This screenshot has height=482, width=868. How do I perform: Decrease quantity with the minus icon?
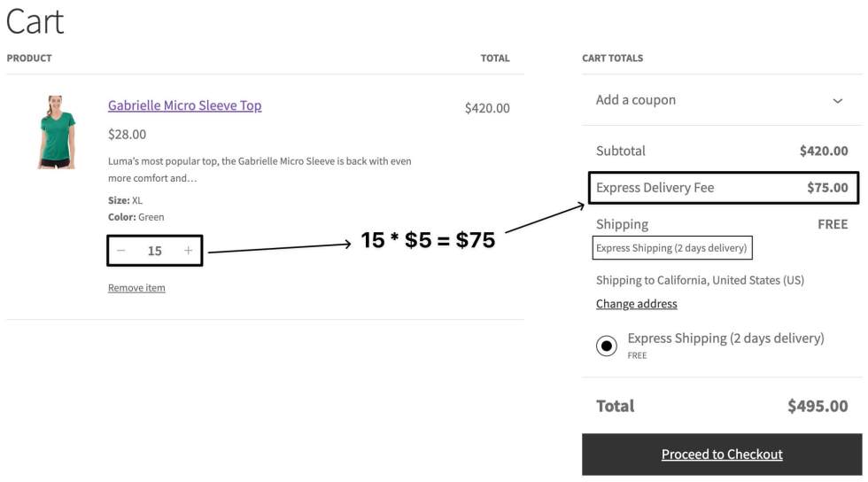click(121, 251)
